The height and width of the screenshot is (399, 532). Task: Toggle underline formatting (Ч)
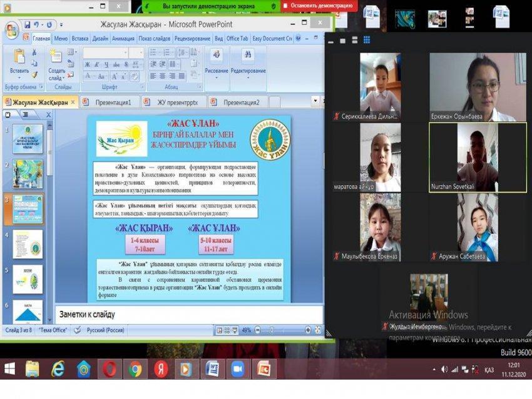[106, 64]
